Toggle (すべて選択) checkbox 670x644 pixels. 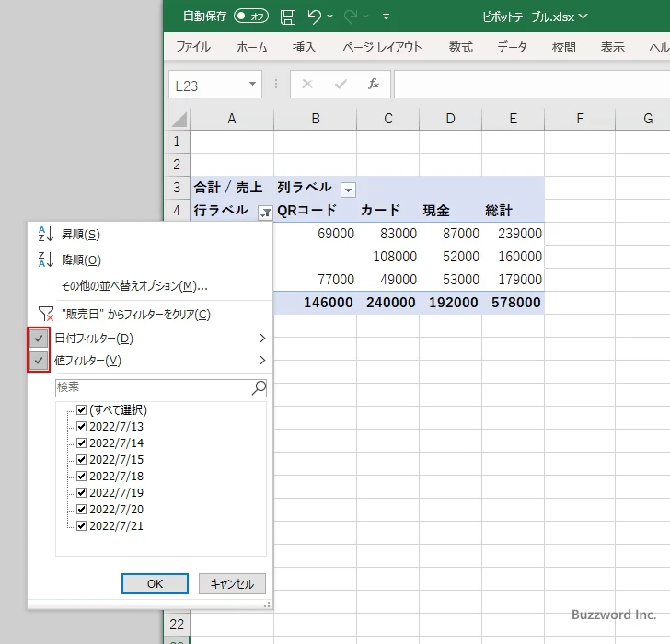(81, 410)
